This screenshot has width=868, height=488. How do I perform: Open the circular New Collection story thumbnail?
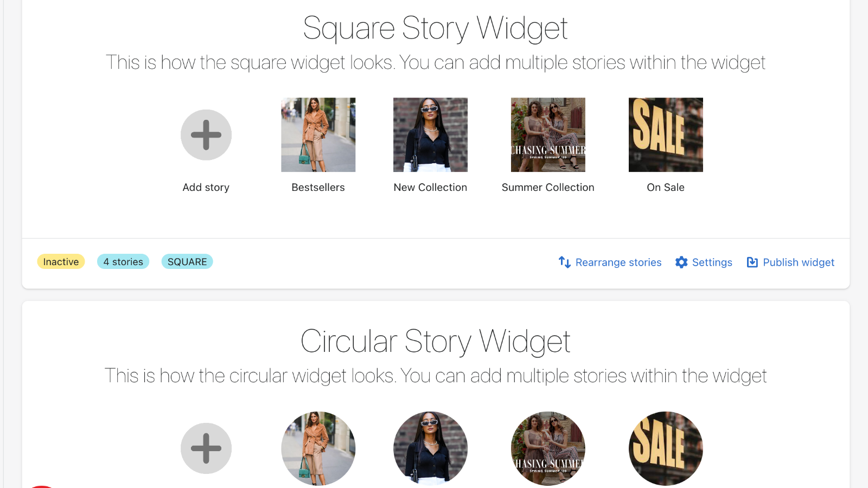pyautogui.click(x=430, y=448)
